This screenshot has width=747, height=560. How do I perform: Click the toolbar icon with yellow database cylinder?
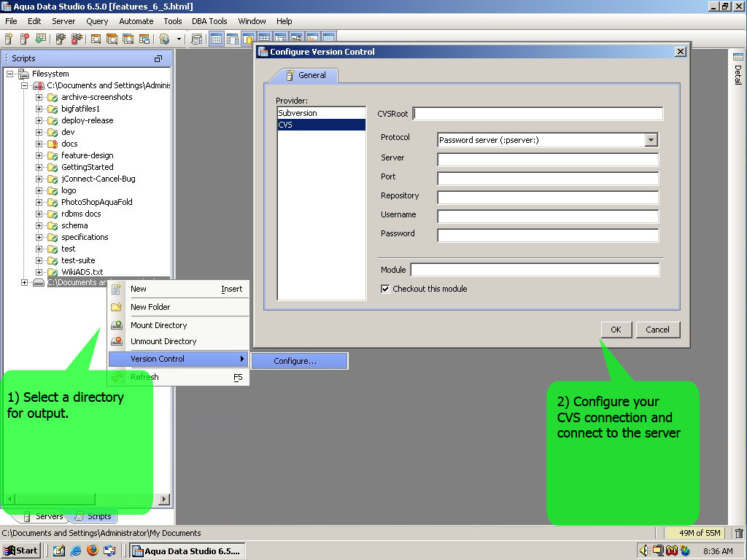coord(248,39)
